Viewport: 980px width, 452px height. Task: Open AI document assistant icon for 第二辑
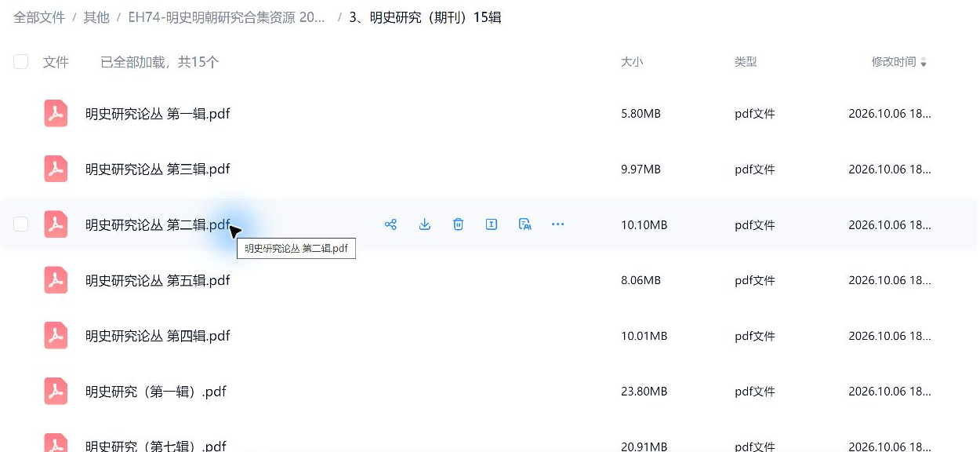pyautogui.click(x=525, y=224)
